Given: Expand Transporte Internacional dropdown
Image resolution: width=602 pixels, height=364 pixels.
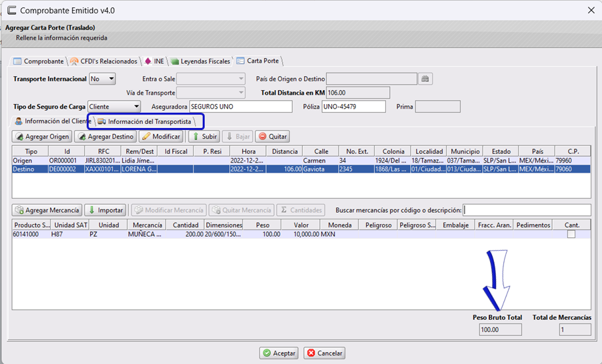Looking at the screenshot, I should 103,79.
